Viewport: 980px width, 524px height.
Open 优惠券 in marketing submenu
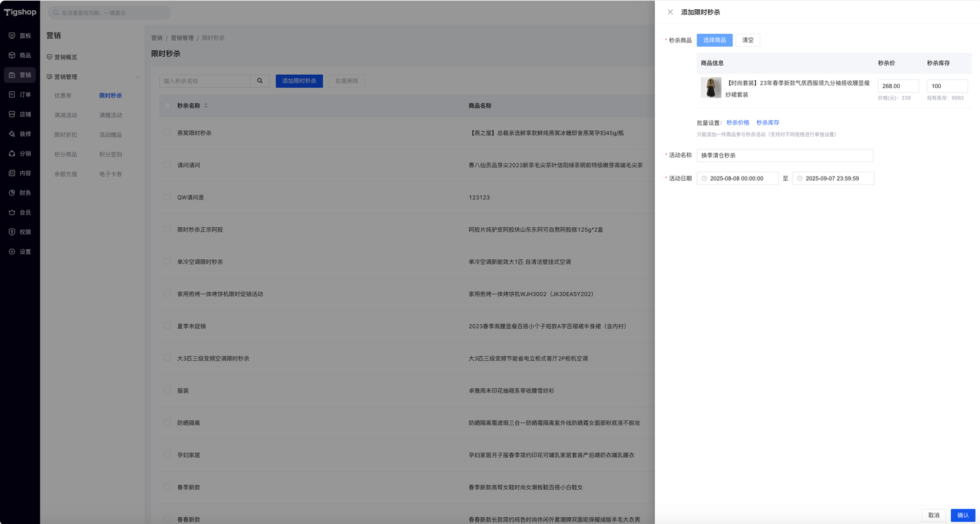pyautogui.click(x=62, y=96)
